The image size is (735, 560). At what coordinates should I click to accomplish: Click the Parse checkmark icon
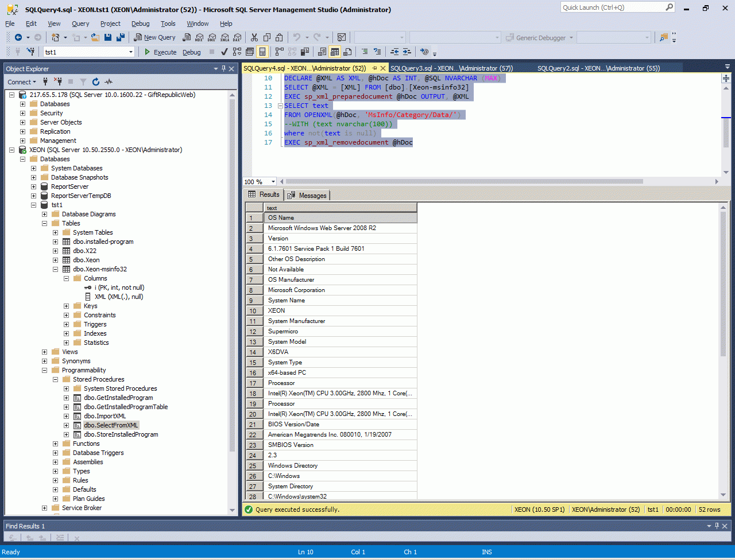pyautogui.click(x=225, y=52)
